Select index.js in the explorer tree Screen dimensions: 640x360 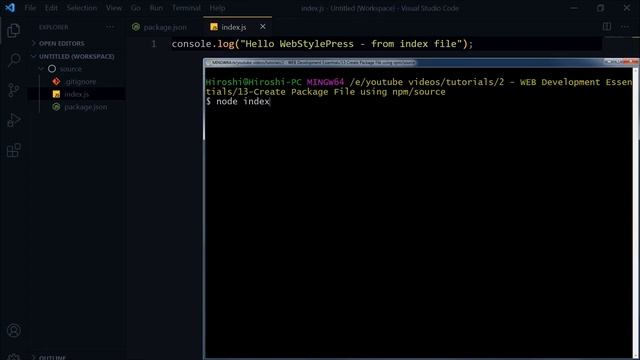tap(77, 94)
